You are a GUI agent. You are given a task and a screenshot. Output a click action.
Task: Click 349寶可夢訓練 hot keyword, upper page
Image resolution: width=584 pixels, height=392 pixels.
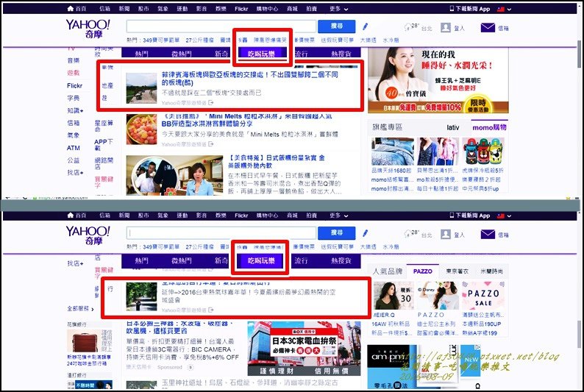pos(161,40)
